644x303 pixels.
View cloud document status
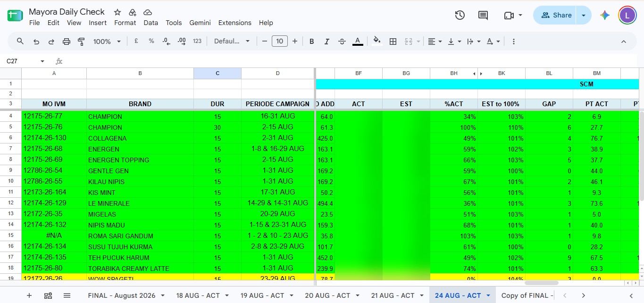tap(148, 12)
